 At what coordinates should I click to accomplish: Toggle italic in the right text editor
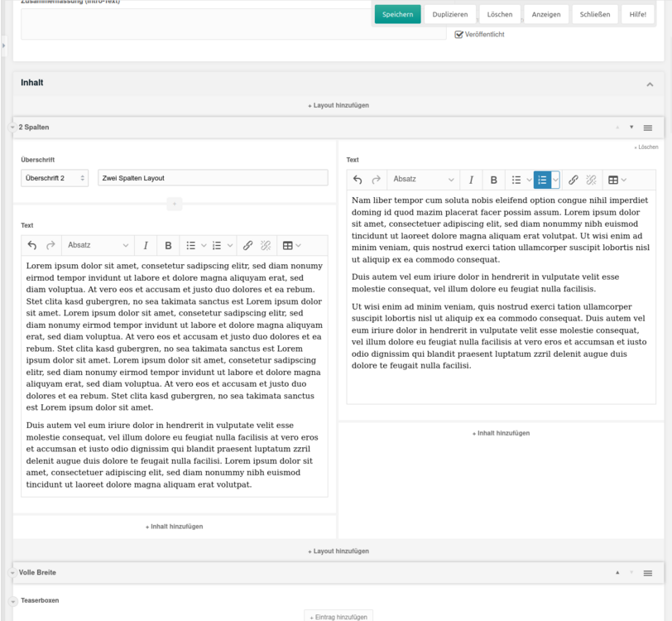coord(471,180)
